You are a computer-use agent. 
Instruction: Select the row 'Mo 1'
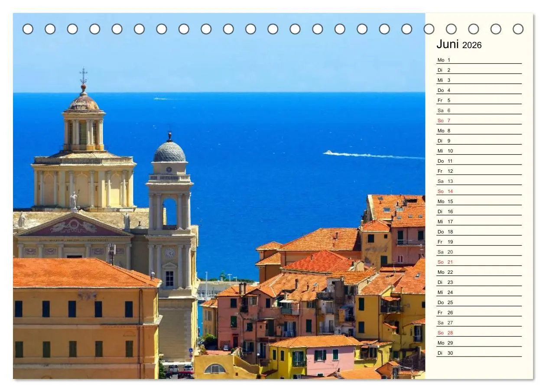click(x=479, y=60)
